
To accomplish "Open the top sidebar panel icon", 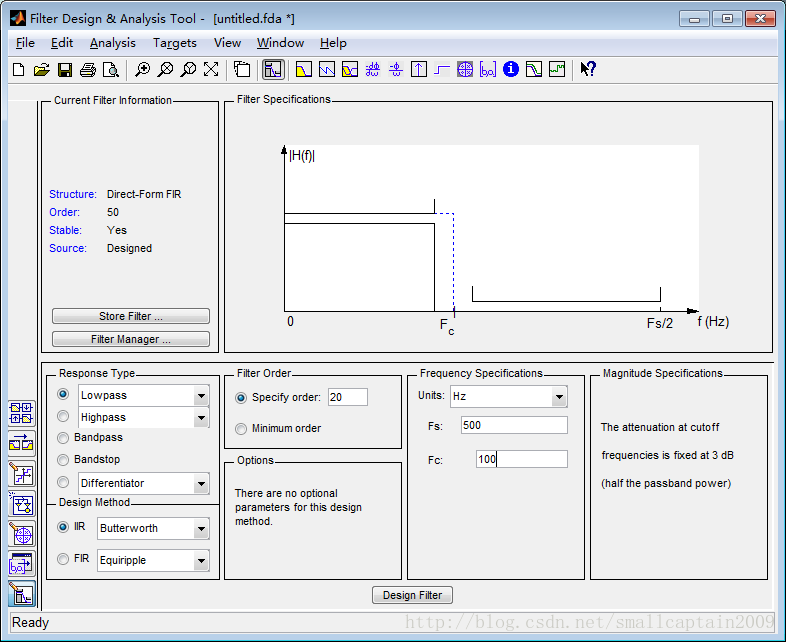I will click(22, 414).
